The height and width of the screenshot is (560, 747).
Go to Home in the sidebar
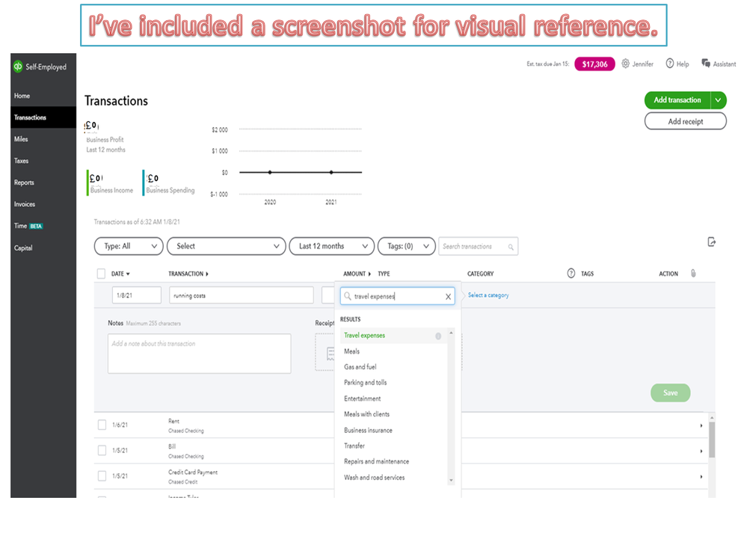click(43, 96)
